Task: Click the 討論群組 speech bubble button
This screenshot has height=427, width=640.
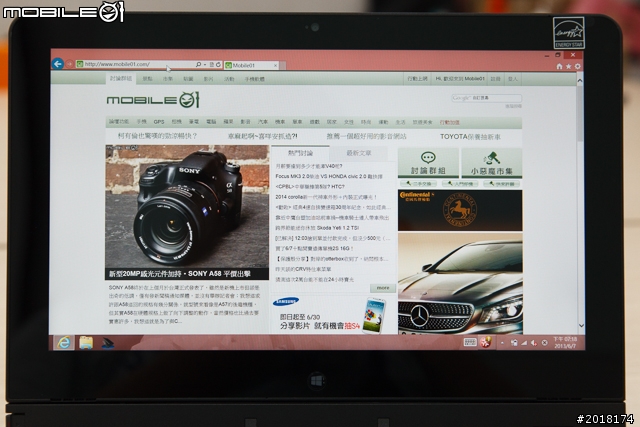Action: coord(428,163)
